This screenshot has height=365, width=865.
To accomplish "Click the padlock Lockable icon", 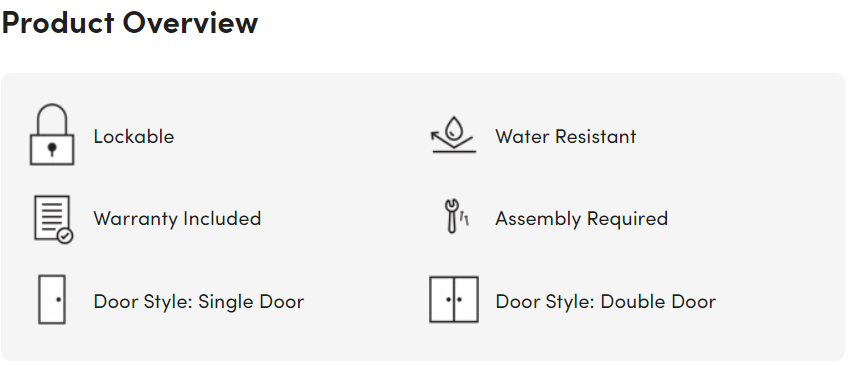I will click(x=52, y=135).
